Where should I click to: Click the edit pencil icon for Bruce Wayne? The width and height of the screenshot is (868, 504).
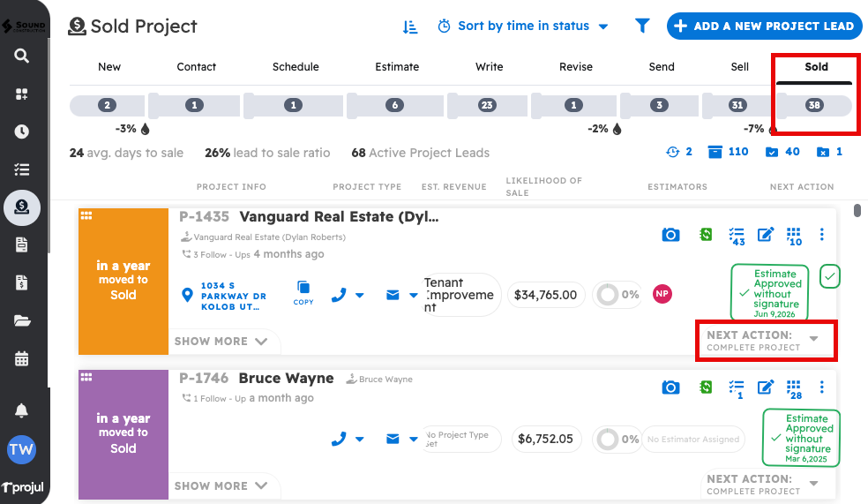tap(766, 387)
